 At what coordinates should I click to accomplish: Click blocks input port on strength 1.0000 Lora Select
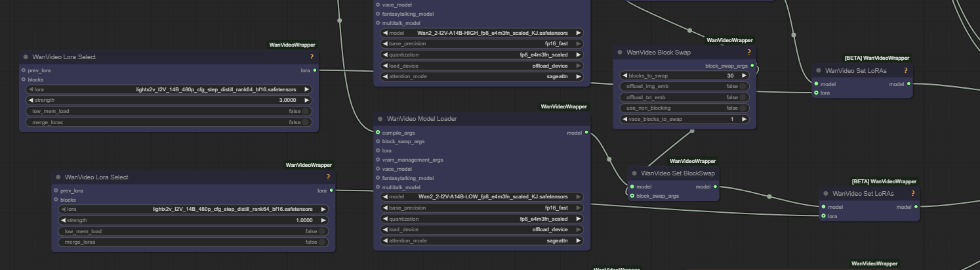coord(56,200)
